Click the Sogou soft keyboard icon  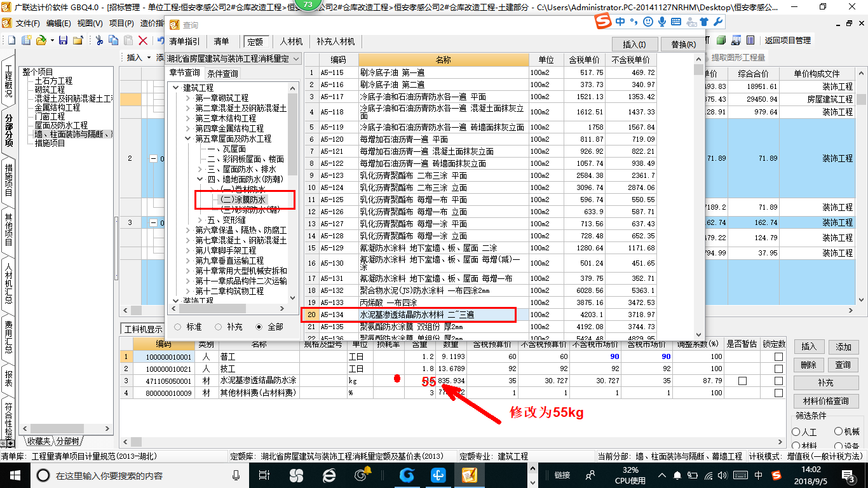point(675,22)
